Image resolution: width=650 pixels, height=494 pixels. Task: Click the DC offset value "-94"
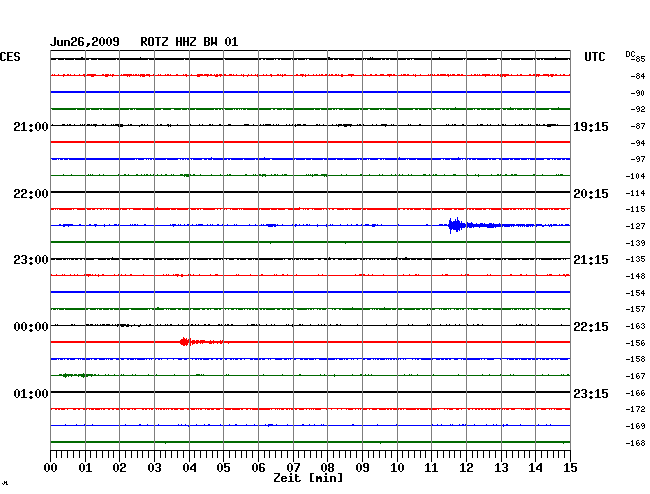coord(638,143)
